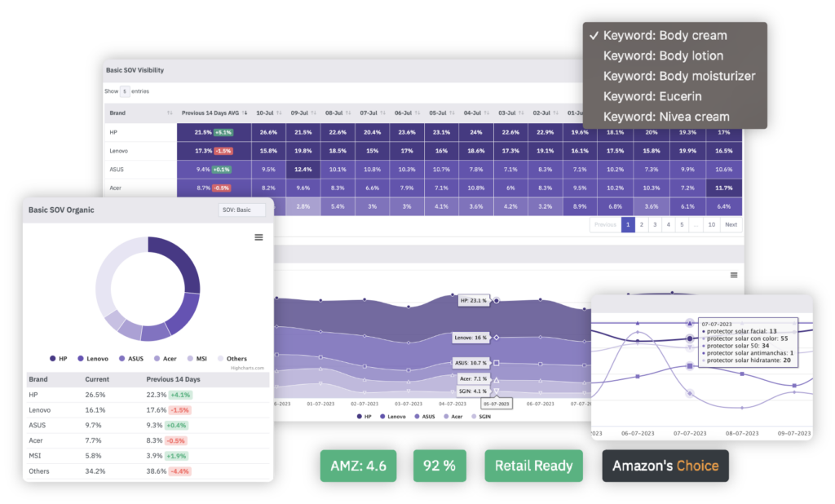Sort the 02-Jul column
The image size is (835, 504).
coord(555,113)
